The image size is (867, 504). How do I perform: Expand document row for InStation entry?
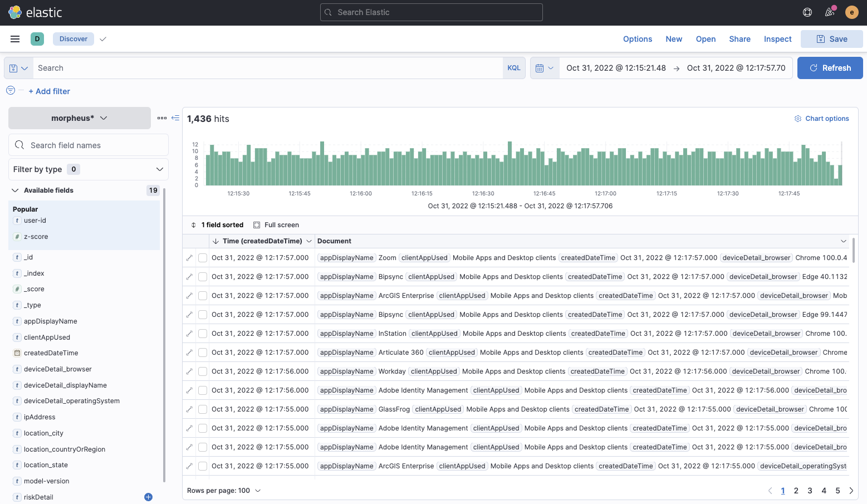pos(189,334)
